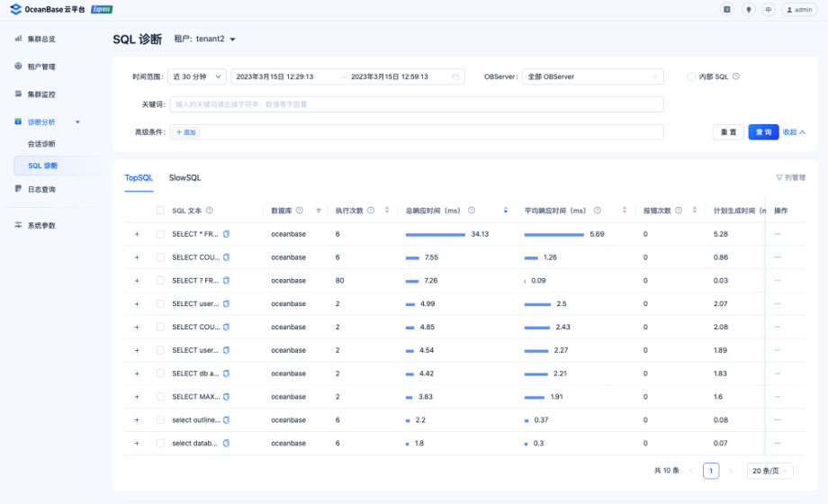Click the 数据库 column filter icon
The image size is (828, 504).
tap(319, 211)
